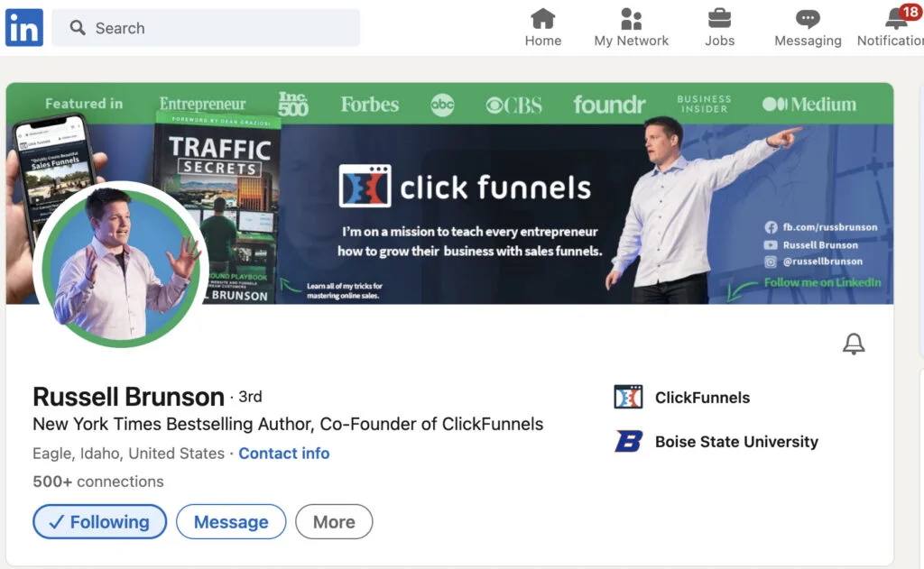Click fb.com/russbrunson text in banner
The height and width of the screenshot is (569, 924).
coord(829,226)
